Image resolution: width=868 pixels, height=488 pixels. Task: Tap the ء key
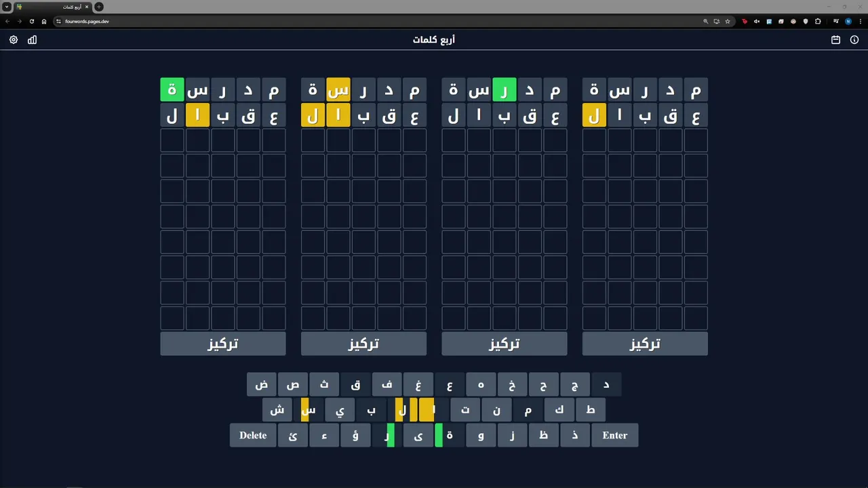tap(324, 435)
